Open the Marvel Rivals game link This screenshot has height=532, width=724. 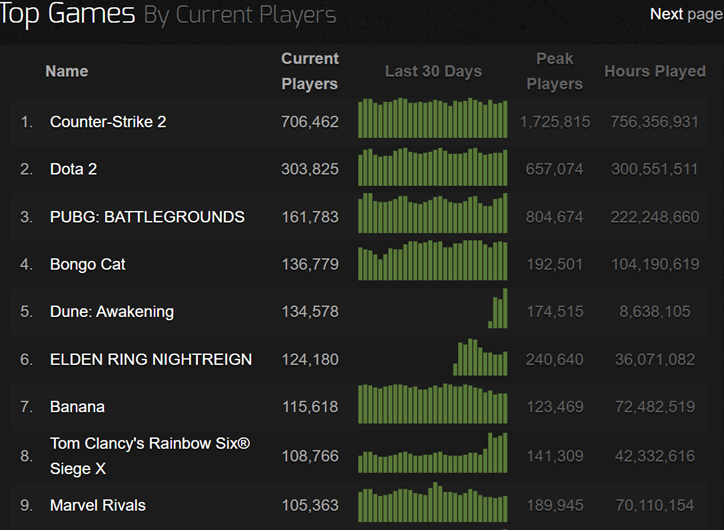(98, 505)
